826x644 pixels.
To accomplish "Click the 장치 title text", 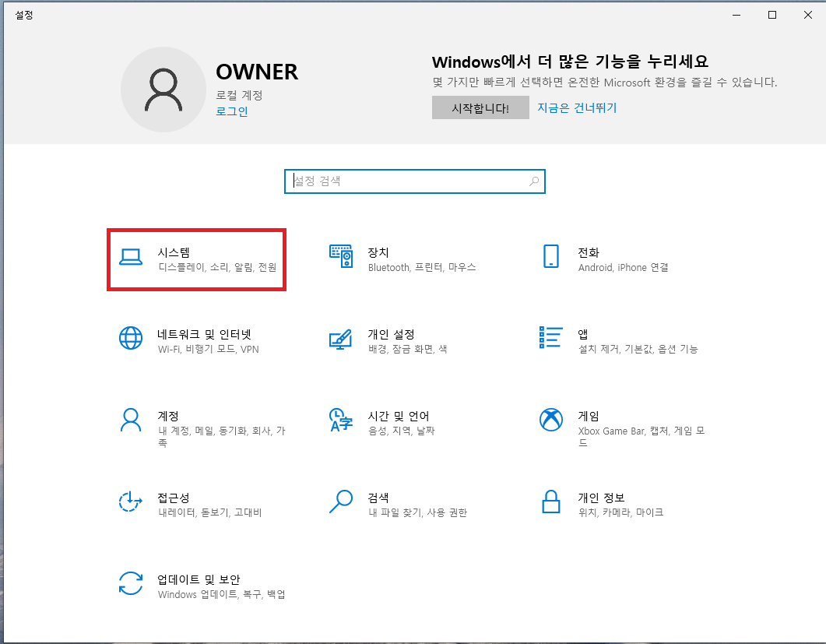I will click(x=378, y=252).
